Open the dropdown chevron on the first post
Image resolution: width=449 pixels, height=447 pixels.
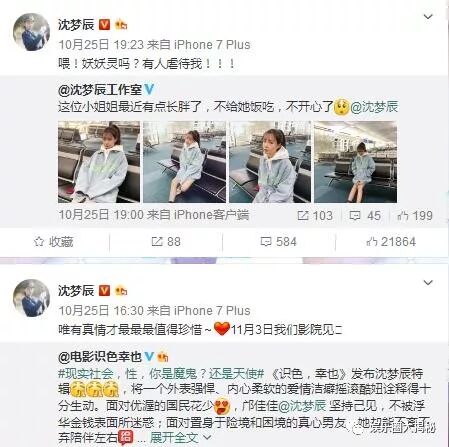428,16
